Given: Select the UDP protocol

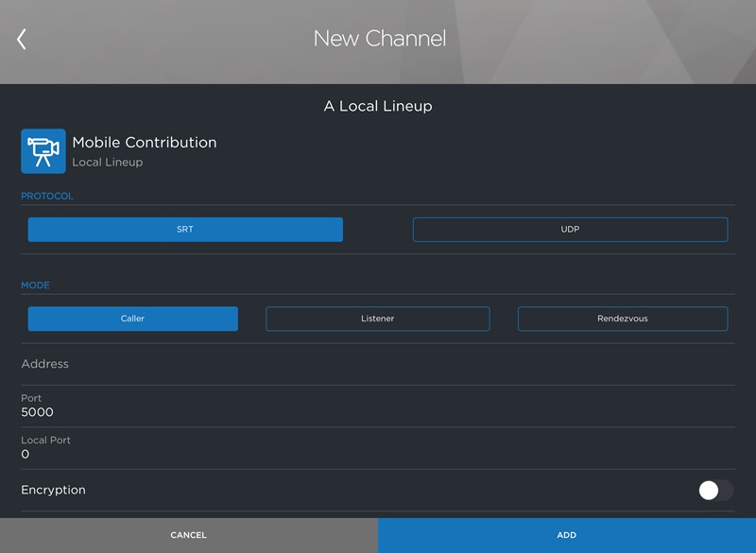Looking at the screenshot, I should point(570,229).
